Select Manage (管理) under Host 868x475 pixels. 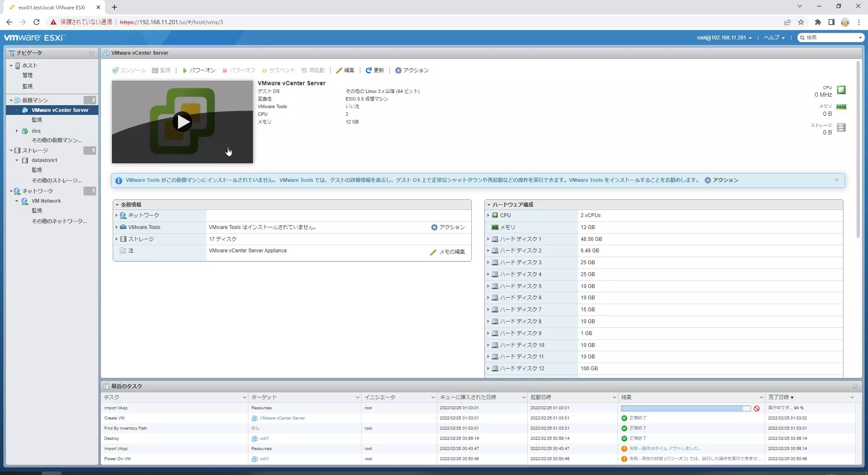[28, 75]
